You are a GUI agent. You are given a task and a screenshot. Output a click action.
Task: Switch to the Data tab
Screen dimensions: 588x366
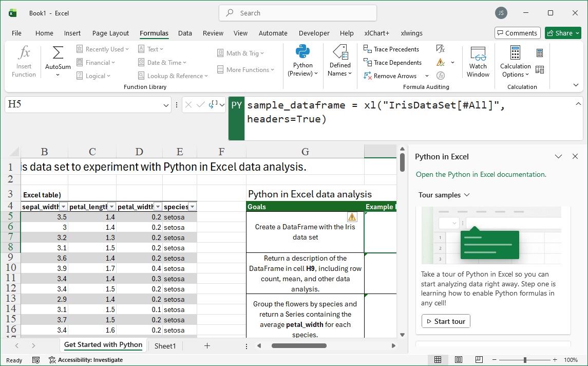185,33
